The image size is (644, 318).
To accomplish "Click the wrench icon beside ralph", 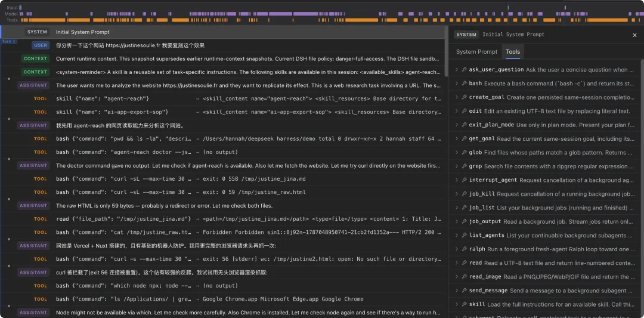I will pyautogui.click(x=464, y=249).
